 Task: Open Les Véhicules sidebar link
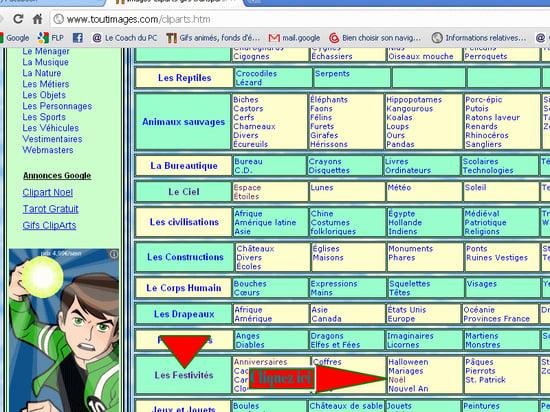pyautogui.click(x=51, y=128)
